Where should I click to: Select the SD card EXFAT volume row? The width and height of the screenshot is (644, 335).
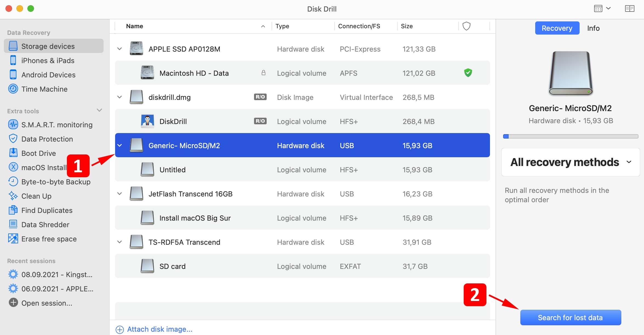click(x=302, y=266)
